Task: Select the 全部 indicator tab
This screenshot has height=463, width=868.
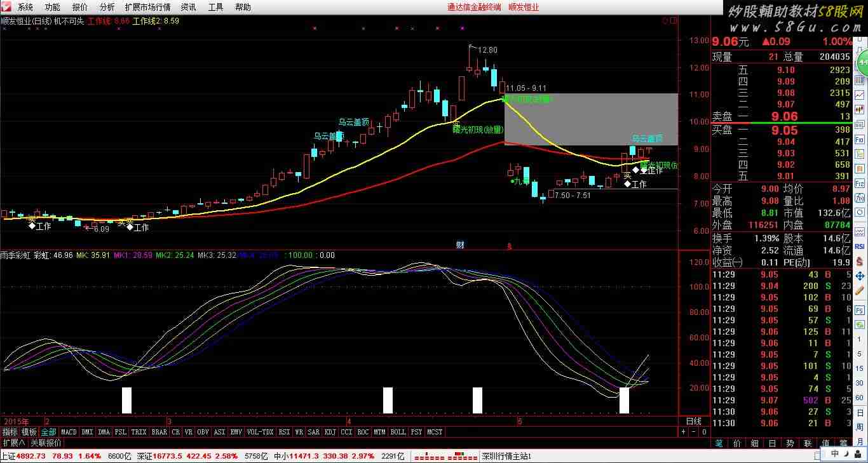Action: [x=49, y=432]
